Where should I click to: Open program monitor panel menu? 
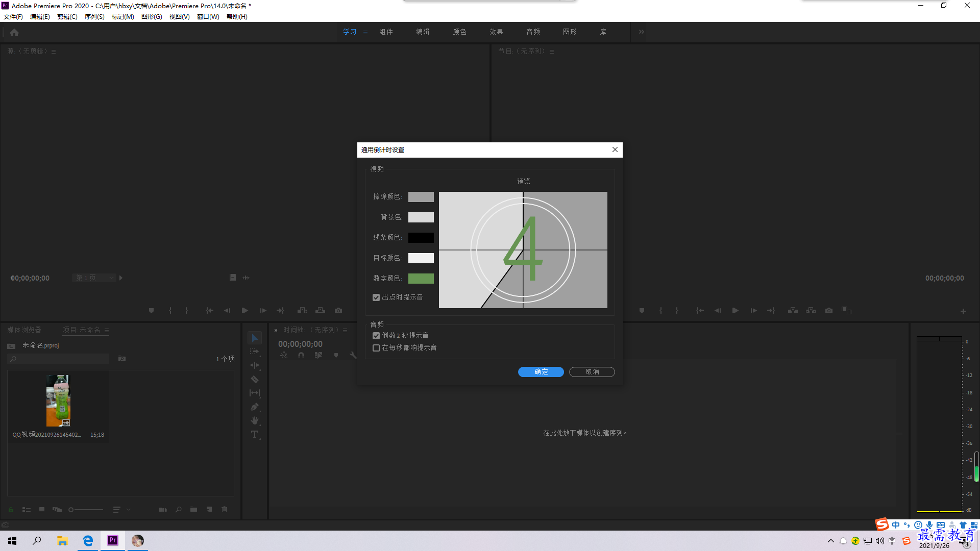552,52
